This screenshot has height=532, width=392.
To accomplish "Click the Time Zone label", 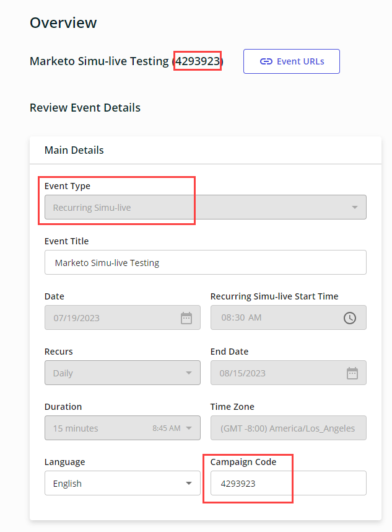I will [x=232, y=407].
